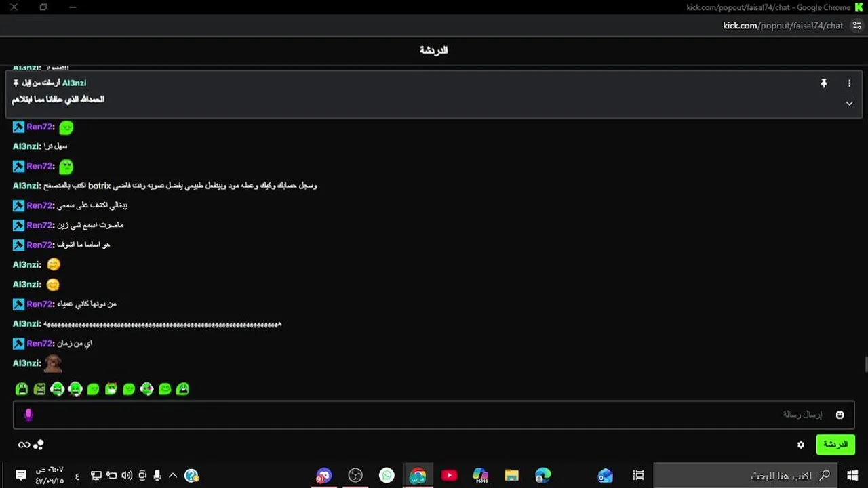
Task: Open the site settings icon in Chrome's address bar
Action: pyautogui.click(x=857, y=26)
